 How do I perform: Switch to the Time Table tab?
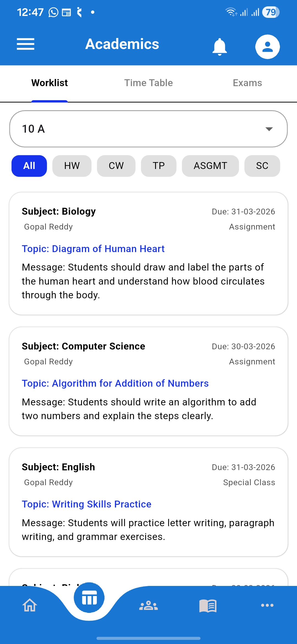(148, 83)
